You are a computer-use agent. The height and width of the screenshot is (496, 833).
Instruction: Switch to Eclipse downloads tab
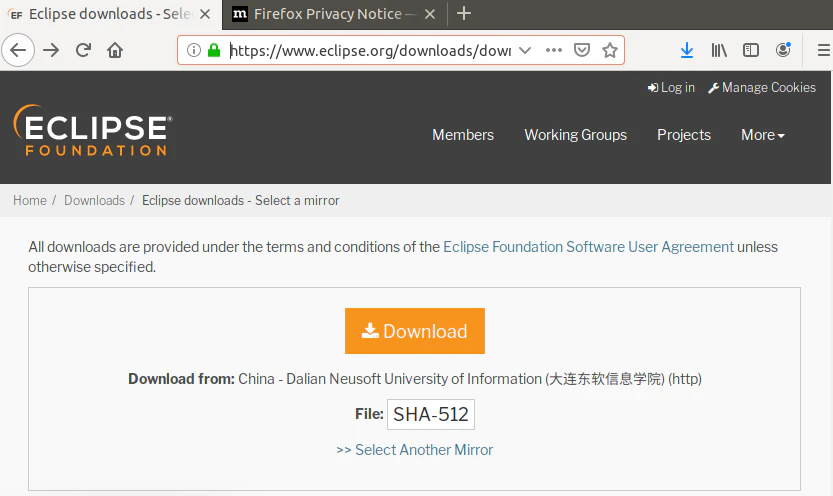point(109,14)
